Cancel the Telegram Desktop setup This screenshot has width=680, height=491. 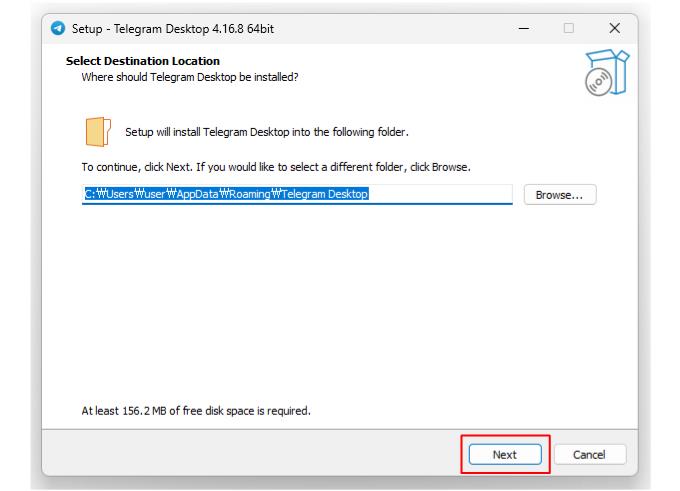click(x=589, y=454)
